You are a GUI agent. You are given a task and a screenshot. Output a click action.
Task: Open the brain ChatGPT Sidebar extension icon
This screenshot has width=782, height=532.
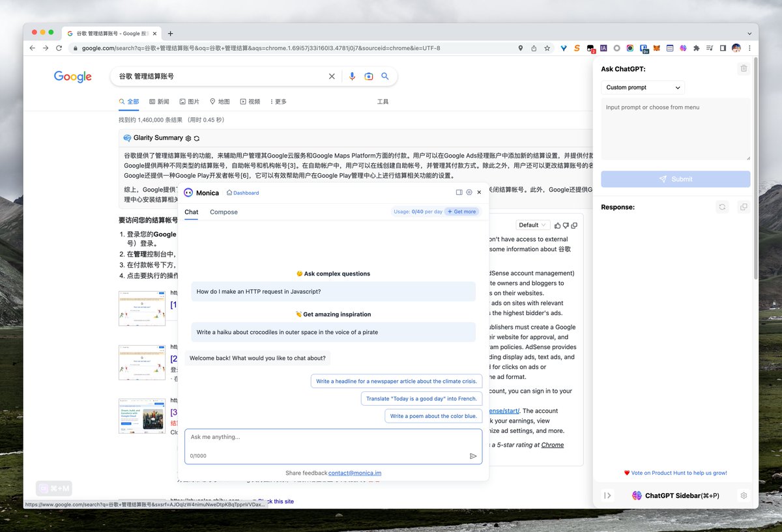(684, 48)
